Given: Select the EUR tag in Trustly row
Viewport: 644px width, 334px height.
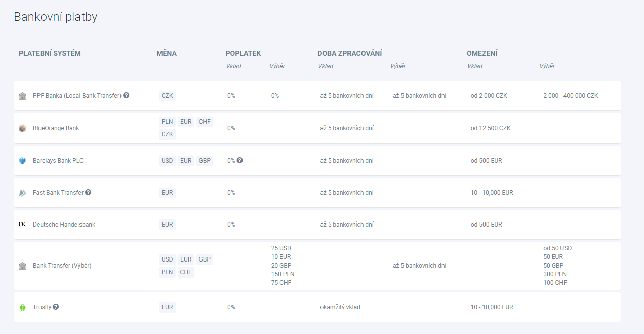Looking at the screenshot, I should pos(167,307).
